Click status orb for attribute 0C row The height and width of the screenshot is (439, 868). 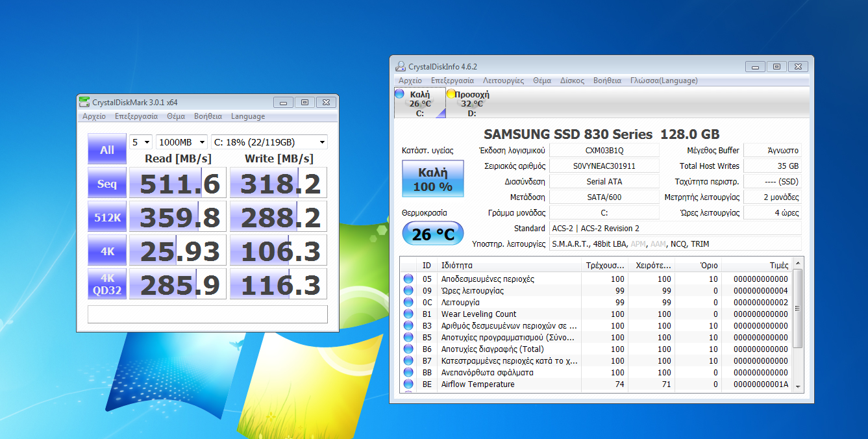tap(408, 302)
